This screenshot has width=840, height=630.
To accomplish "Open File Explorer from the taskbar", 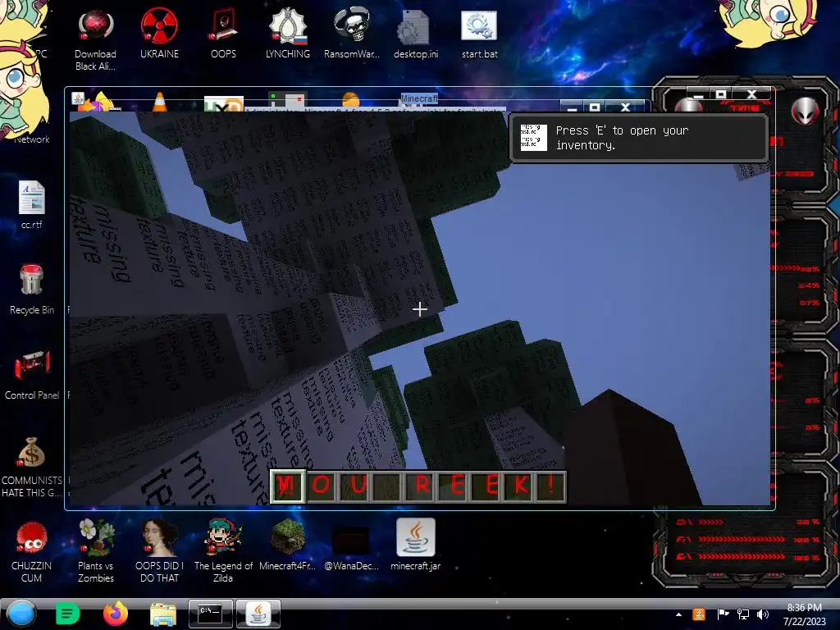I will (x=163, y=614).
